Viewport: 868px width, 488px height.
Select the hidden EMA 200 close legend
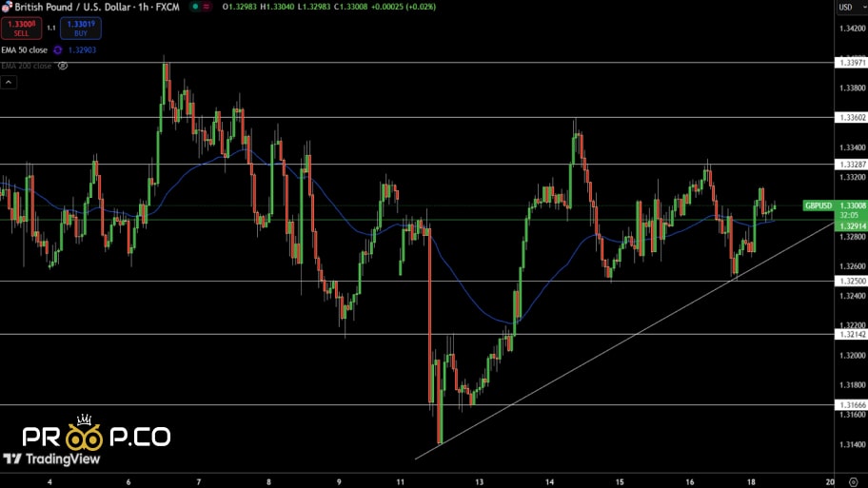[x=26, y=66]
